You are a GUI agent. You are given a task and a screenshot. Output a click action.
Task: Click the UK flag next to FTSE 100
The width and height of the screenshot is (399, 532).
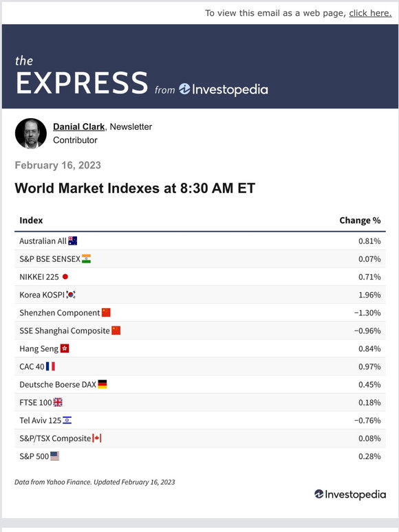pyautogui.click(x=58, y=402)
